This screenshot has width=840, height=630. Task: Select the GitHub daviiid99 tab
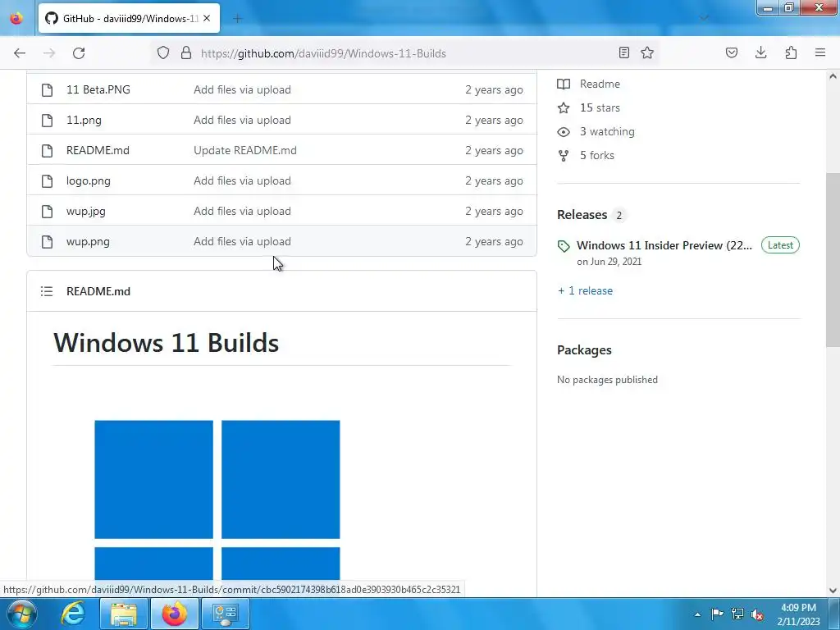coord(129,18)
